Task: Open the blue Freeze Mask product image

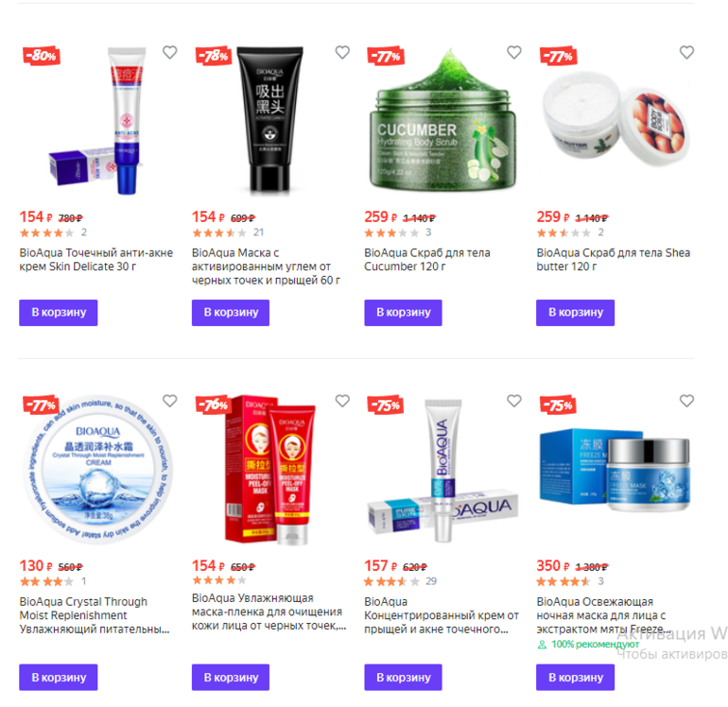Action: click(615, 470)
